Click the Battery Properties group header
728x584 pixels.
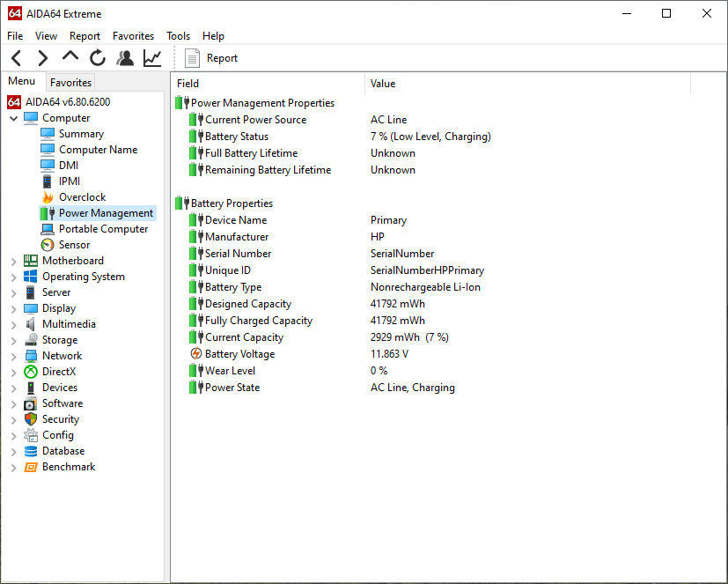pyautogui.click(x=232, y=203)
